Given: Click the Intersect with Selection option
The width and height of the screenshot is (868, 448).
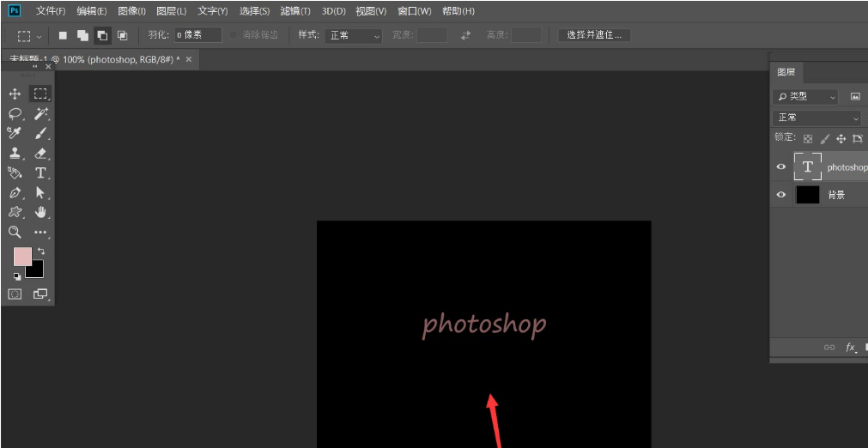Looking at the screenshot, I should (x=122, y=35).
